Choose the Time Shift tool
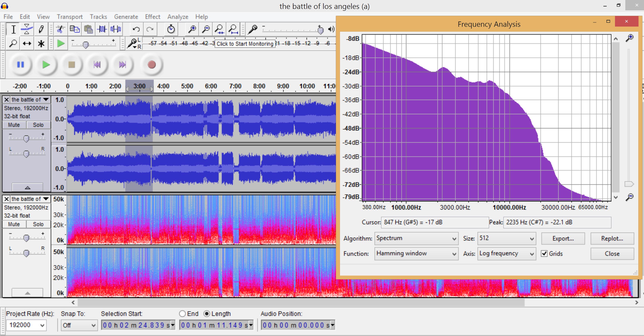 (x=27, y=44)
